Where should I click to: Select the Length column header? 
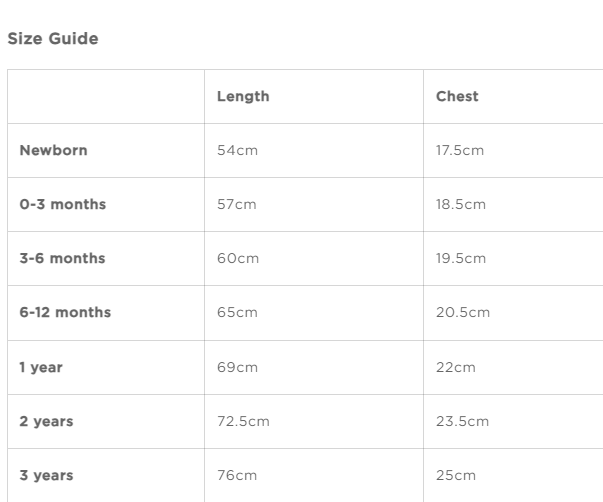(x=243, y=97)
